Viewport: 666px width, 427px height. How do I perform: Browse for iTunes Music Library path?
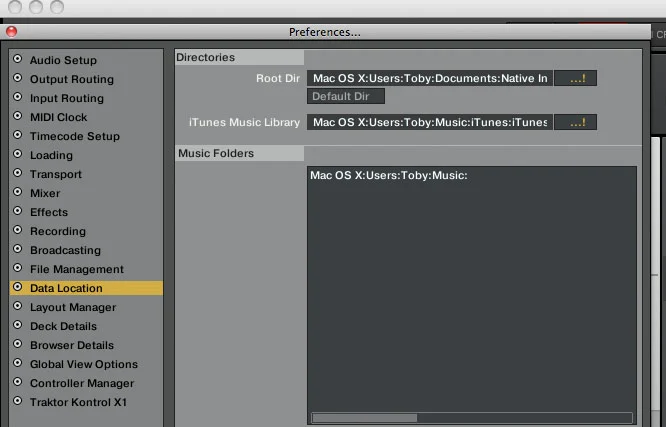click(576, 122)
